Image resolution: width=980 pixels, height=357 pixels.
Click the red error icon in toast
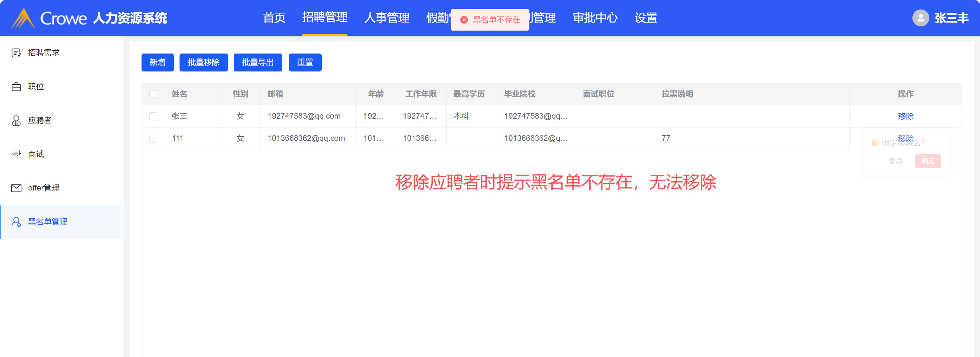tap(464, 20)
